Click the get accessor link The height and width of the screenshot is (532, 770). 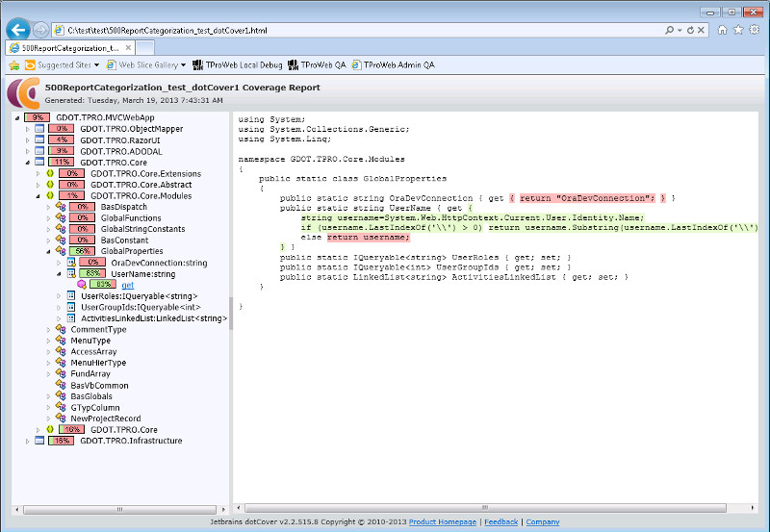[128, 285]
